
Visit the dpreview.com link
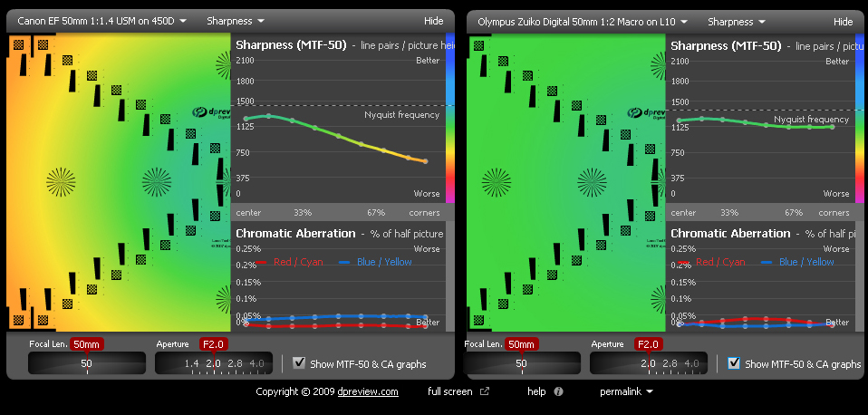click(x=368, y=391)
